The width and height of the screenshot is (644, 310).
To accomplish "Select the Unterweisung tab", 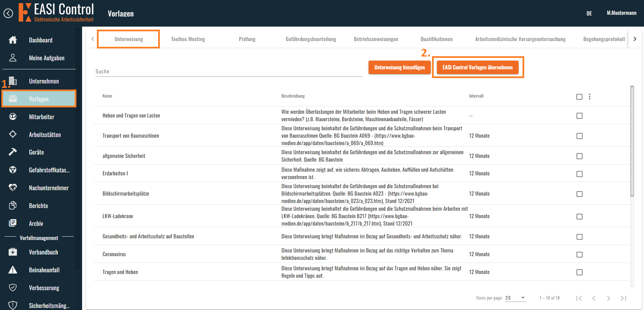I will tap(129, 39).
